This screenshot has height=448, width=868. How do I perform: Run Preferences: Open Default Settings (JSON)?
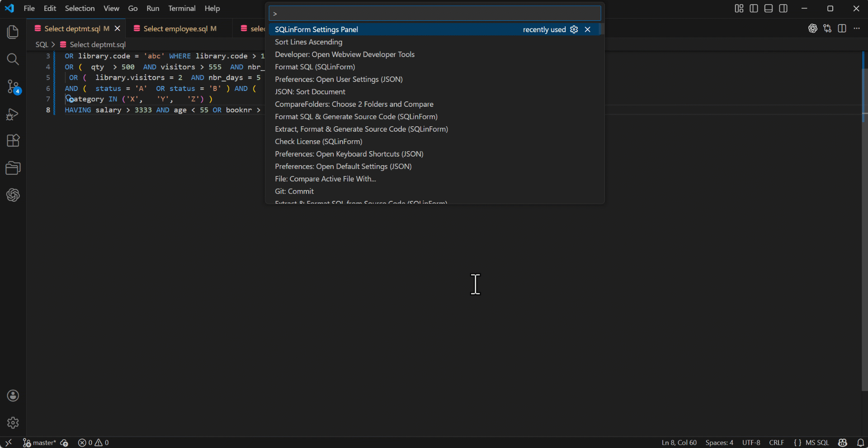pyautogui.click(x=435, y=166)
